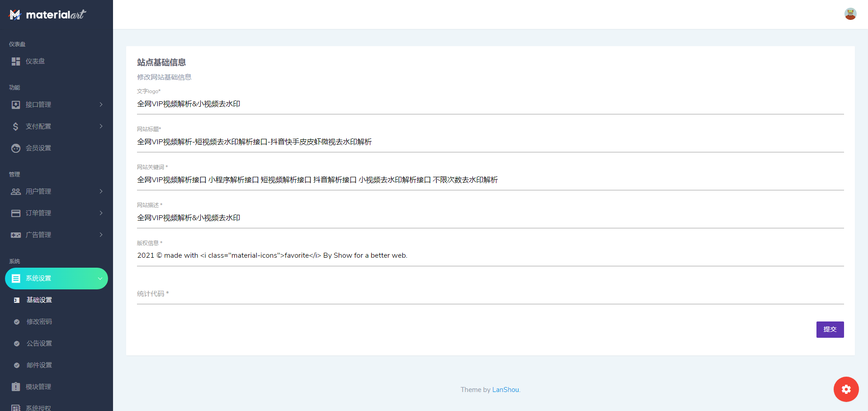
Task: Click the user avatar in top bar
Action: (x=850, y=14)
